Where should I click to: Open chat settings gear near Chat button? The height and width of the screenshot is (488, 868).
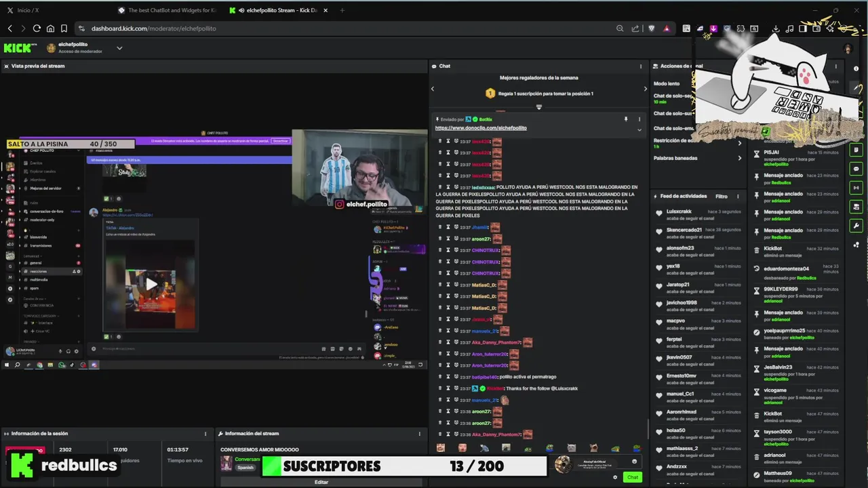tap(615, 477)
